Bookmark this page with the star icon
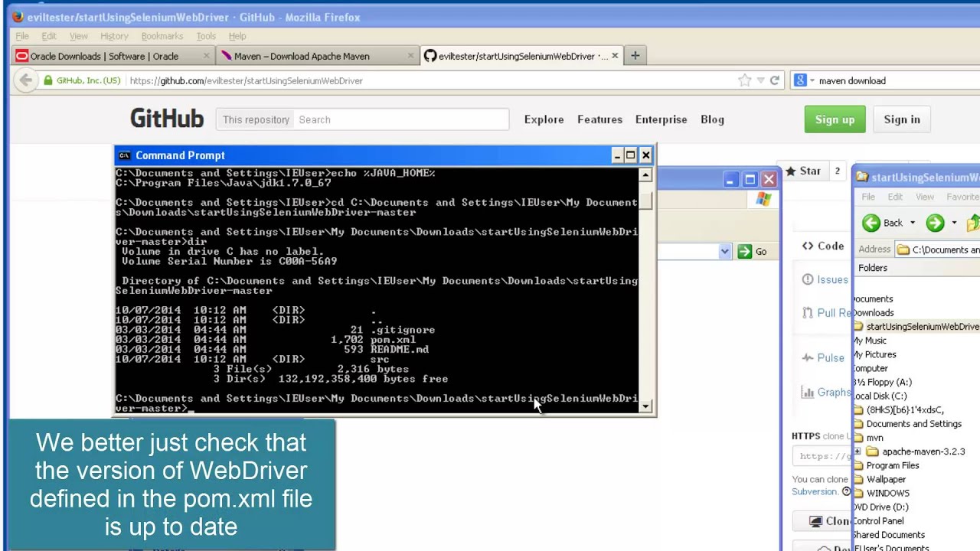Image resolution: width=980 pixels, height=551 pixels. click(x=744, y=80)
